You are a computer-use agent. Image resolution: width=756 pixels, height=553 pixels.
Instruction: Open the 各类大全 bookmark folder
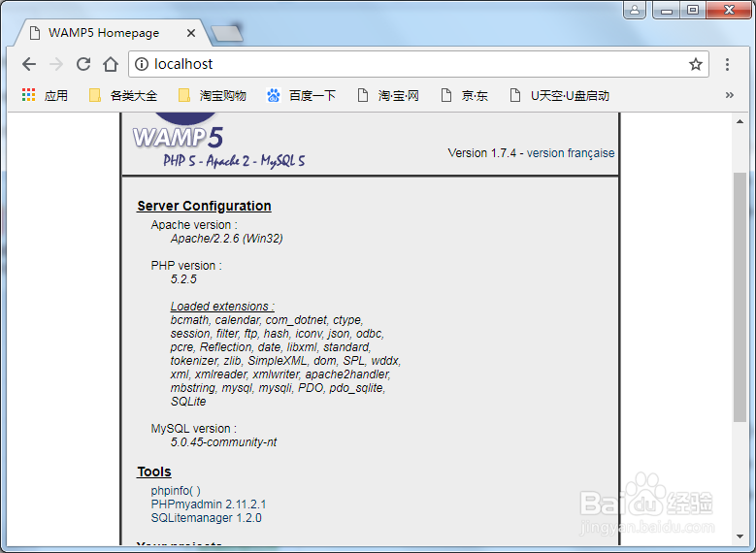123,95
